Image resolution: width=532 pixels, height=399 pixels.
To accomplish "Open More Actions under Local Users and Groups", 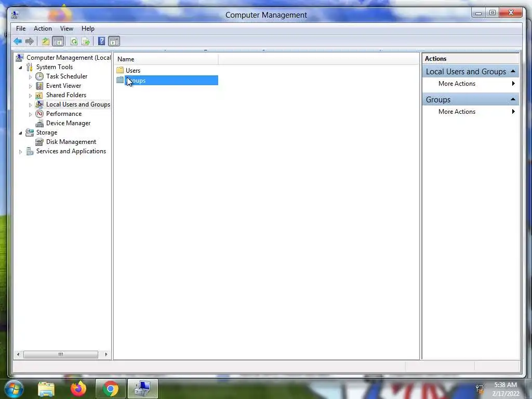I will click(x=470, y=84).
